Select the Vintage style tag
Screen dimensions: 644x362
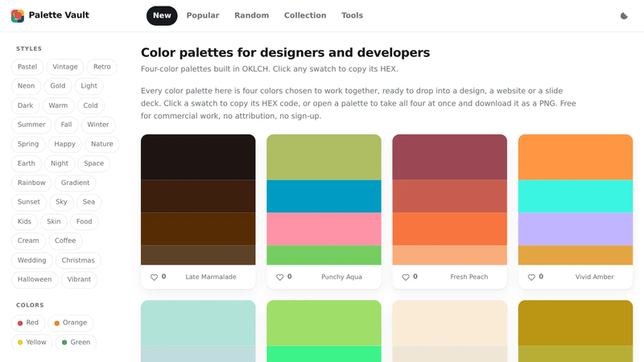click(65, 67)
